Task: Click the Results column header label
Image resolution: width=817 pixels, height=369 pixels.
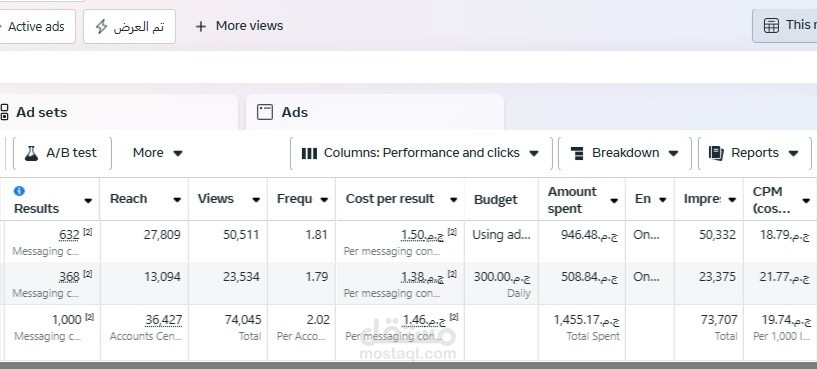Action: (x=36, y=209)
